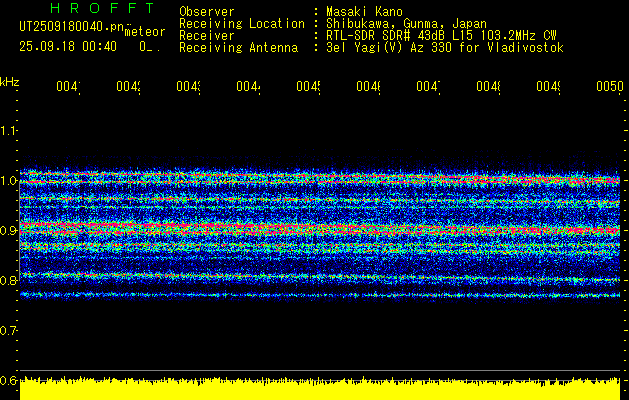The height and width of the screenshot is (400, 629).
Task: Click the 25.09.18 00:40 timestamp
Action: [x=67, y=46]
